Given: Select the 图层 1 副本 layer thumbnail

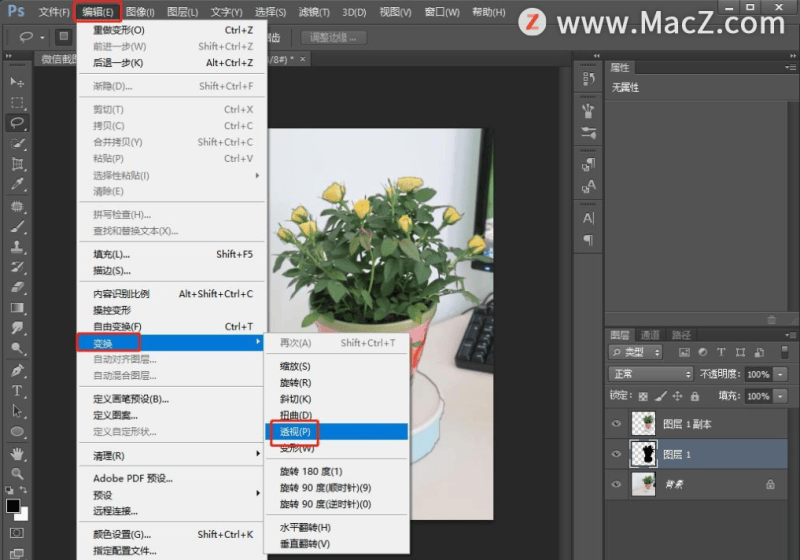Looking at the screenshot, I should click(x=643, y=423).
